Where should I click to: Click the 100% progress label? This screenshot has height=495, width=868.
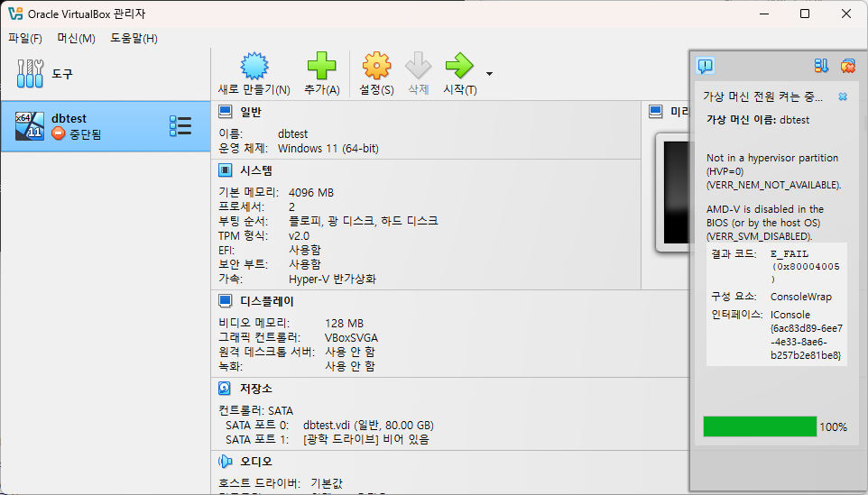[x=833, y=427]
